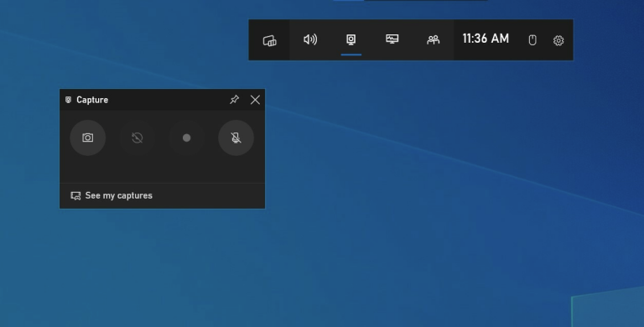Click the Capture widget title
Image resolution: width=644 pixels, height=327 pixels.
pos(92,100)
